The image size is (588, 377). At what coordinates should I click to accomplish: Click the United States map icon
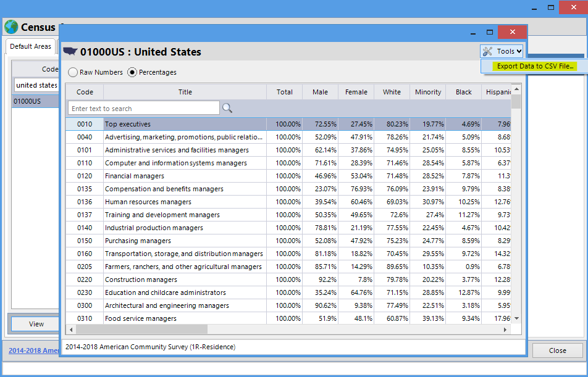70,51
